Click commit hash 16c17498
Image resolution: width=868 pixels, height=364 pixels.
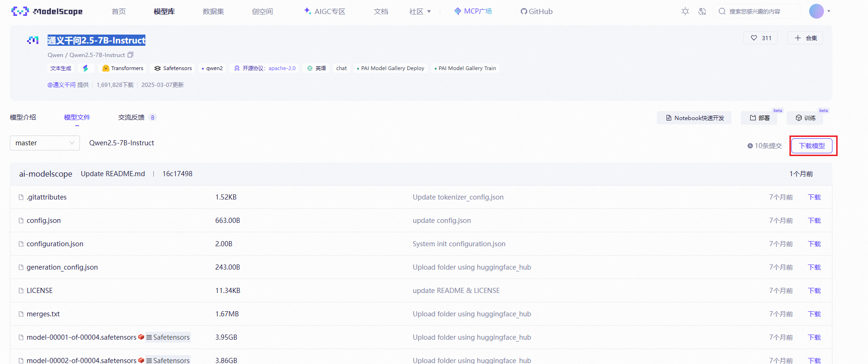coord(177,174)
